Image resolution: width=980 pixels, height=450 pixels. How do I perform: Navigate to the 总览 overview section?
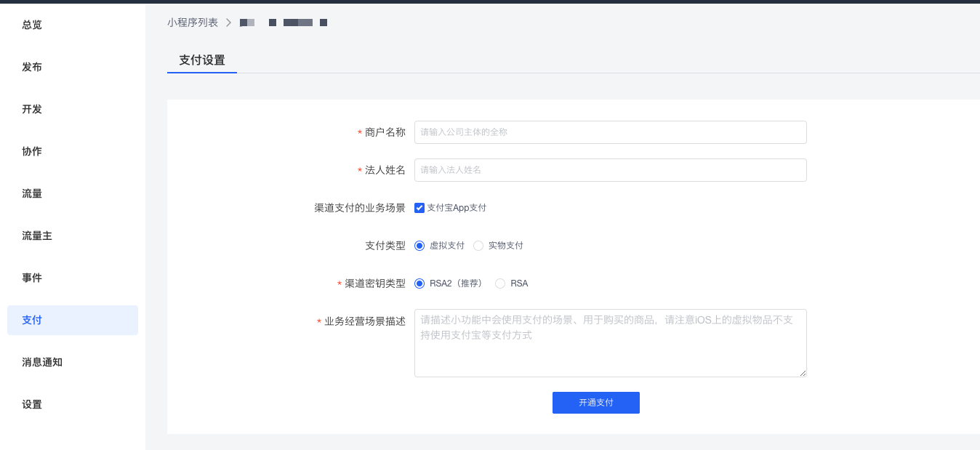[x=33, y=24]
